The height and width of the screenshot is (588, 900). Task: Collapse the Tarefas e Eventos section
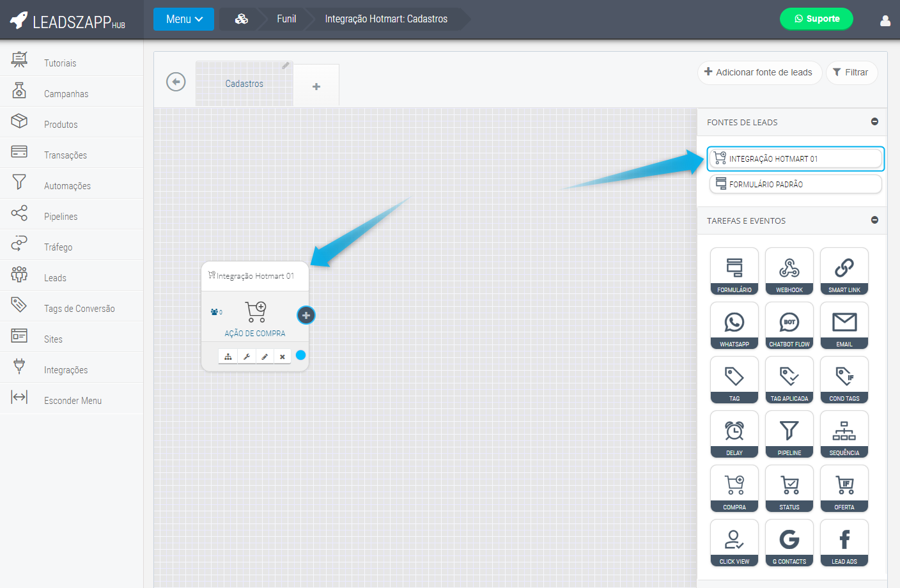coord(874,220)
